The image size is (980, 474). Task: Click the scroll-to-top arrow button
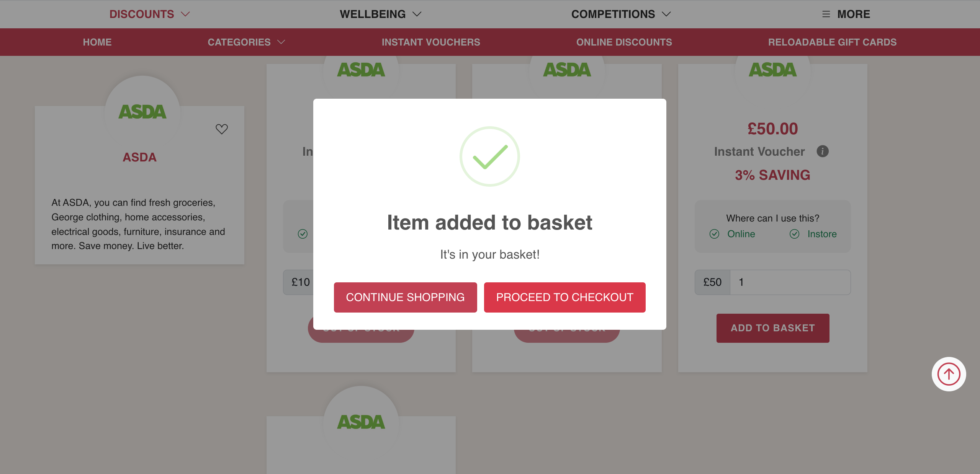point(949,374)
